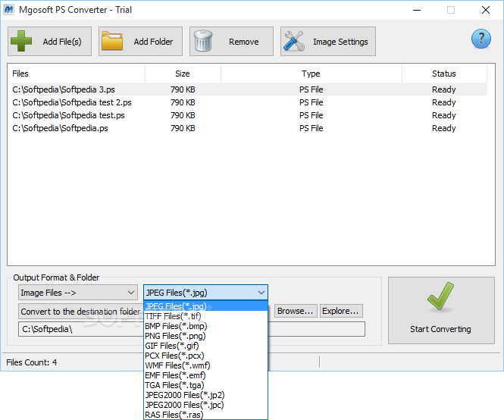
Task: Choose WMF Files(*.wmf) from the list
Action: (x=205, y=365)
